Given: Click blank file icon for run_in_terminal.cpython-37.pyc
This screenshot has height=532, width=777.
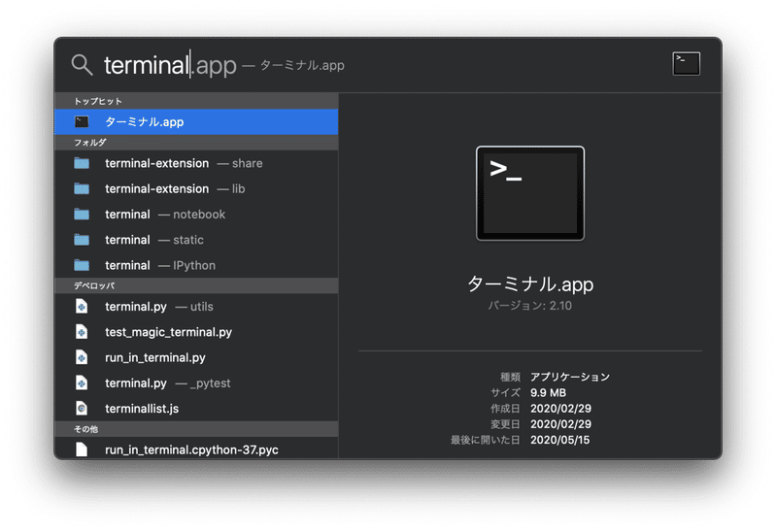Looking at the screenshot, I should [x=82, y=449].
